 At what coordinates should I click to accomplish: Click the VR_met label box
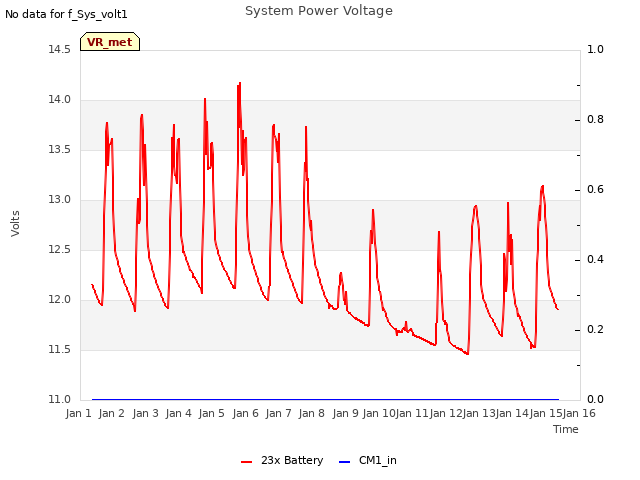pos(110,42)
